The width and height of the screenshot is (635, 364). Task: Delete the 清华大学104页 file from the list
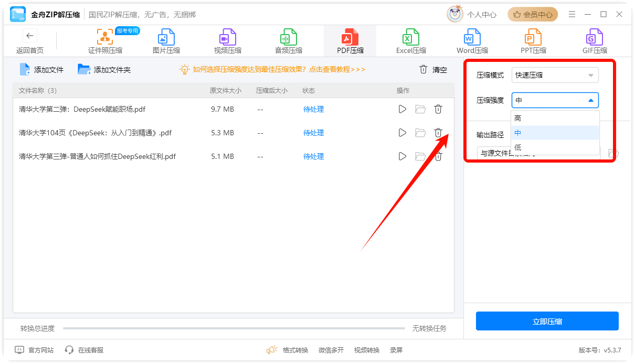pos(438,133)
